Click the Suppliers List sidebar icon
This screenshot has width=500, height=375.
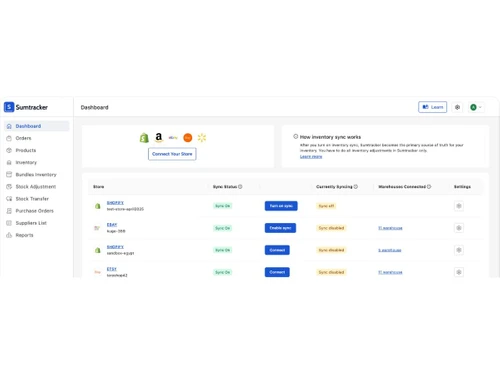[9, 223]
